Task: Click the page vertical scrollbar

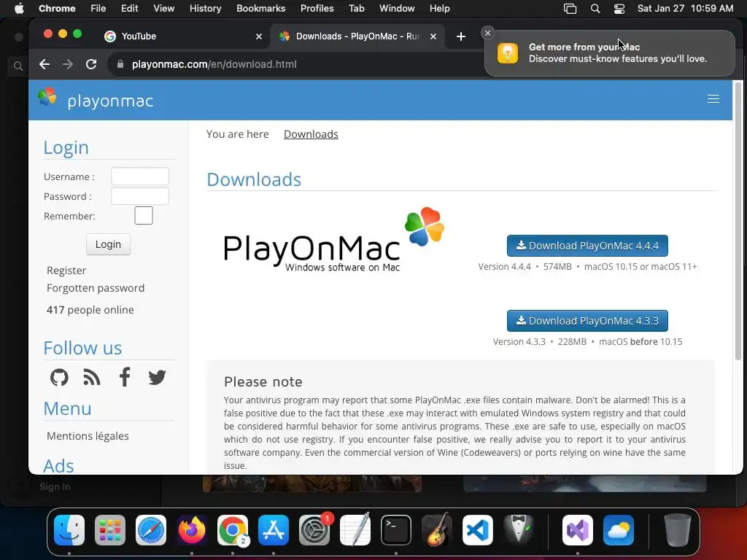Action: click(x=738, y=220)
